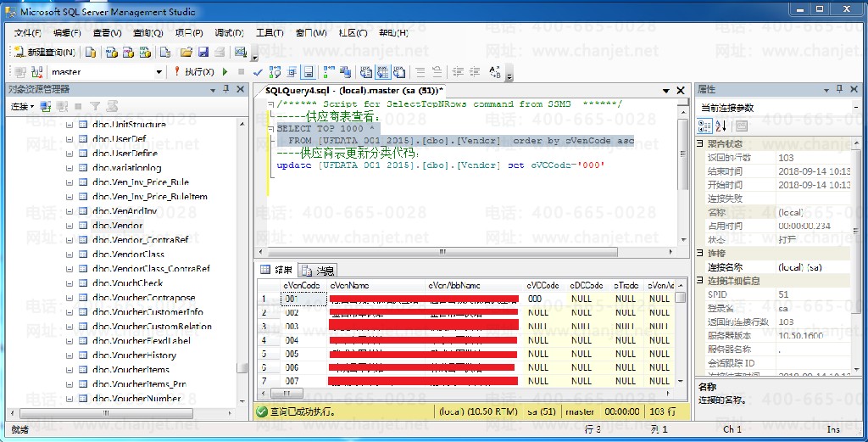Open the Activity Monitor icon
The width and height of the screenshot is (868, 442).
pyautogui.click(x=240, y=52)
